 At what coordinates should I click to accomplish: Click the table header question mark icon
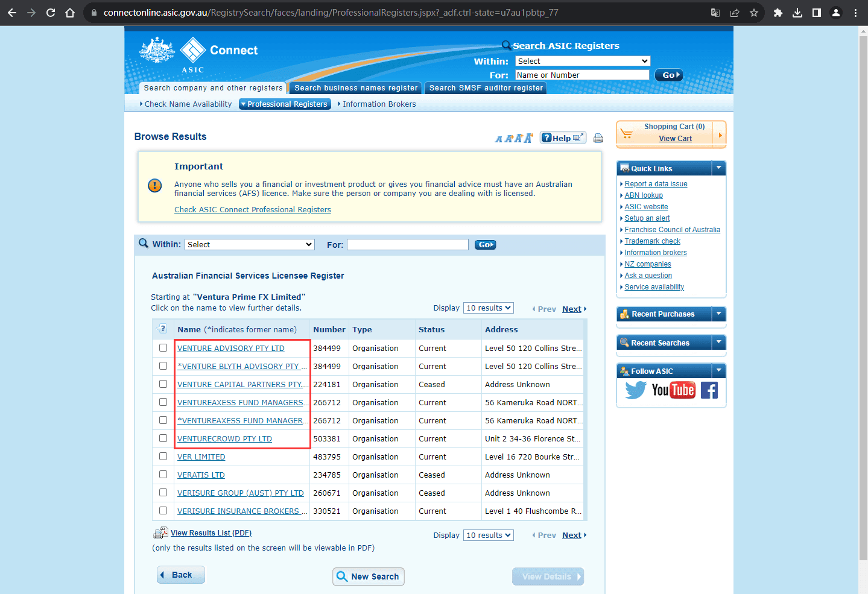[x=162, y=329]
